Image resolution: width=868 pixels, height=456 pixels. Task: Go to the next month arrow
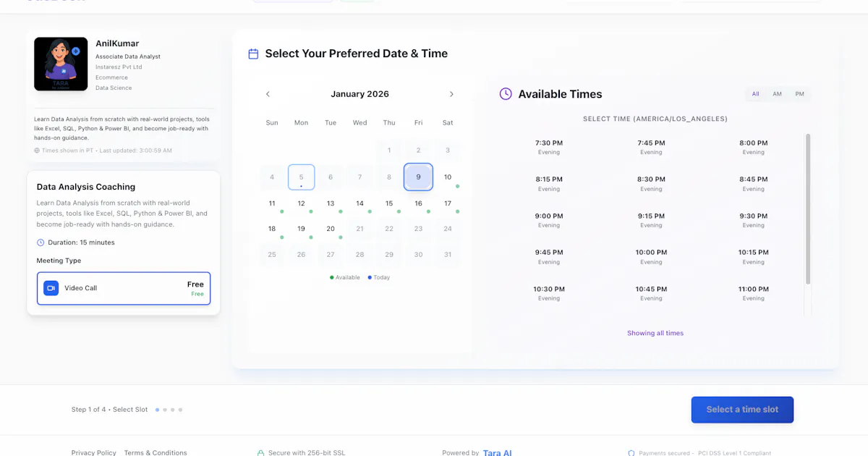pos(451,94)
